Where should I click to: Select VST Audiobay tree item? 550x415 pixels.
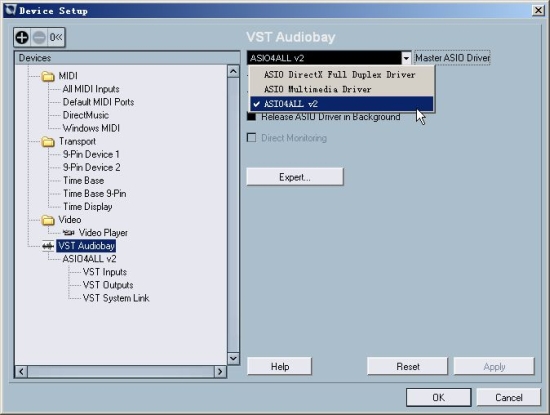pyautogui.click(x=86, y=246)
